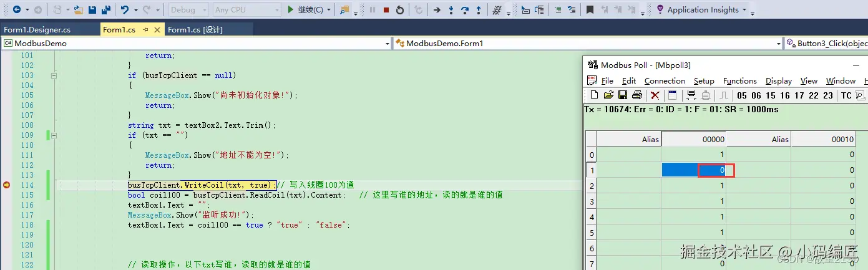Open TC traffic display in Modbus Poll
The width and height of the screenshot is (868, 270).
tap(846, 95)
